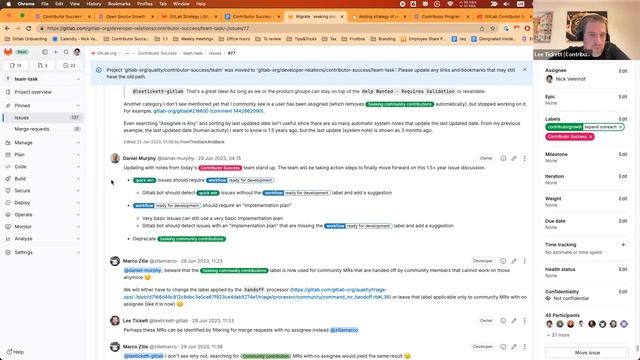Screen dimensions: 640x360
Task: Expand the Deploy sidebar section
Action: tap(42, 202)
